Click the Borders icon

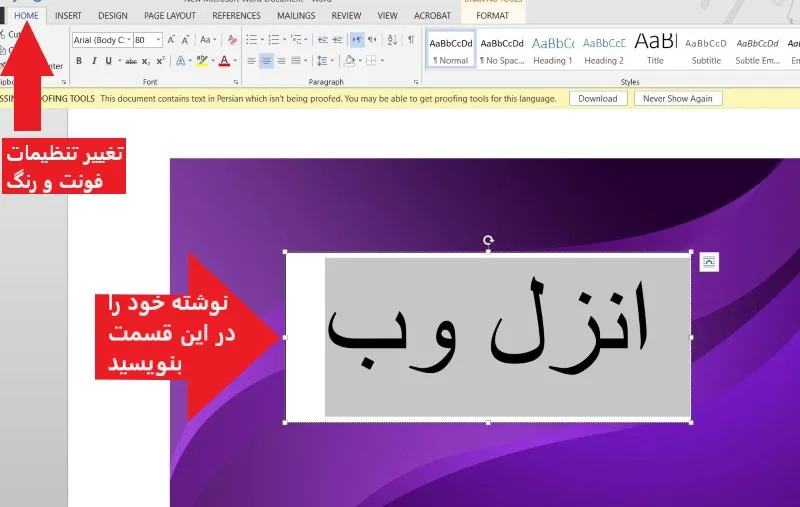[371, 61]
